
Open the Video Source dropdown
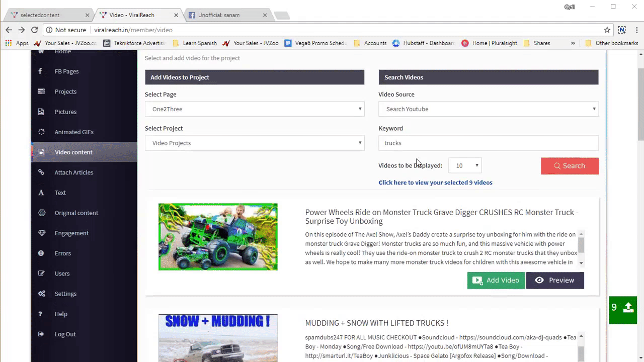click(488, 109)
